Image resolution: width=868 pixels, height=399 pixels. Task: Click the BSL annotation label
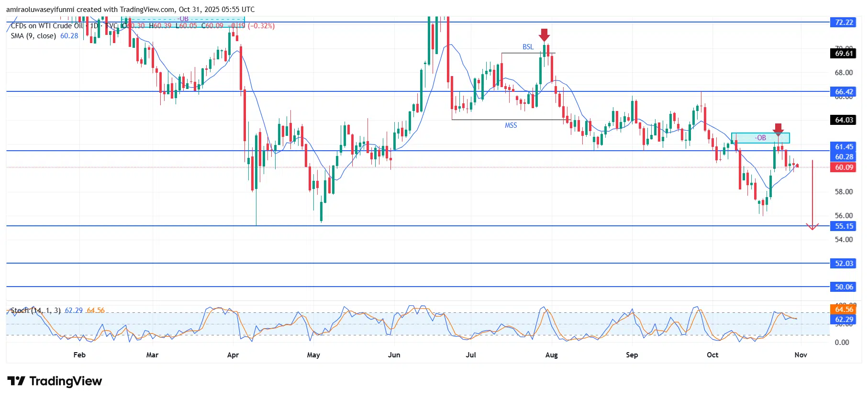click(x=528, y=47)
